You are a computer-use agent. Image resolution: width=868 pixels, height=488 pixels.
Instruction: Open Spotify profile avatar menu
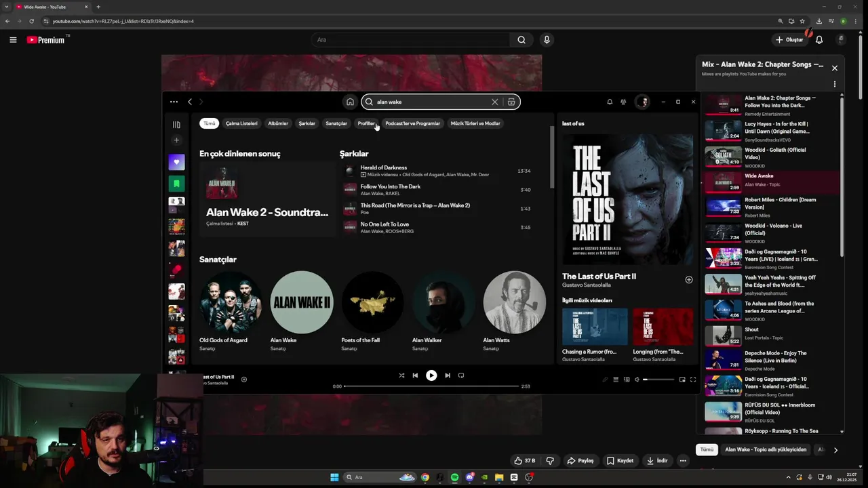(x=642, y=102)
